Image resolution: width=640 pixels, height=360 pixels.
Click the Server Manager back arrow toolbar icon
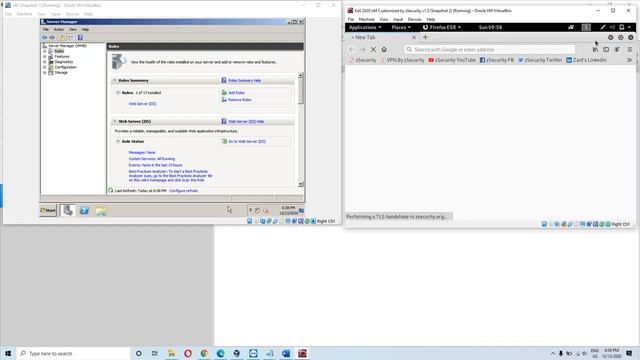[x=44, y=38]
